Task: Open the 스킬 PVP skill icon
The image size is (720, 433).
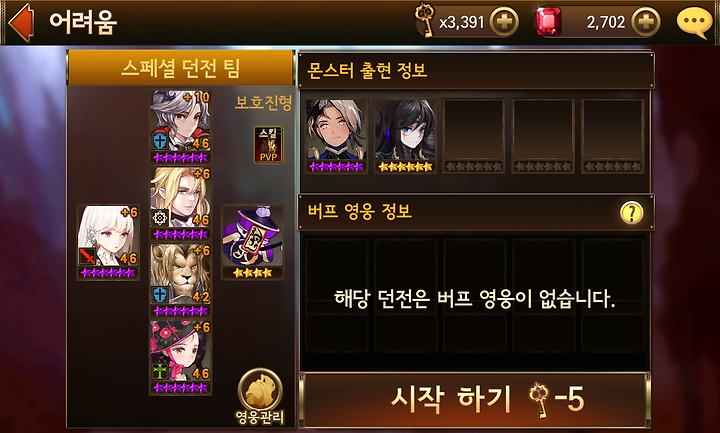Action: (269, 145)
